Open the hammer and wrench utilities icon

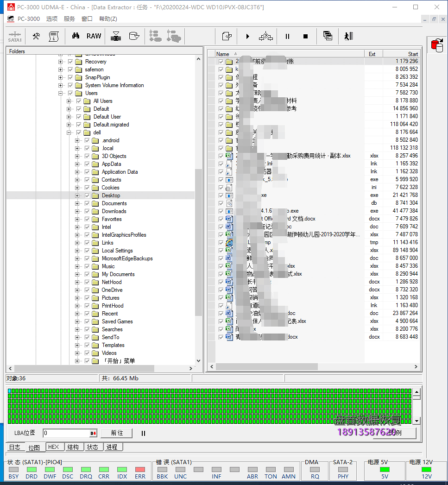coord(36,36)
